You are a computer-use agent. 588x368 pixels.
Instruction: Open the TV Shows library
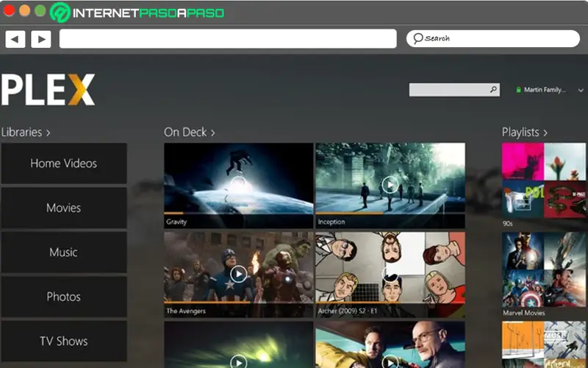(x=64, y=341)
